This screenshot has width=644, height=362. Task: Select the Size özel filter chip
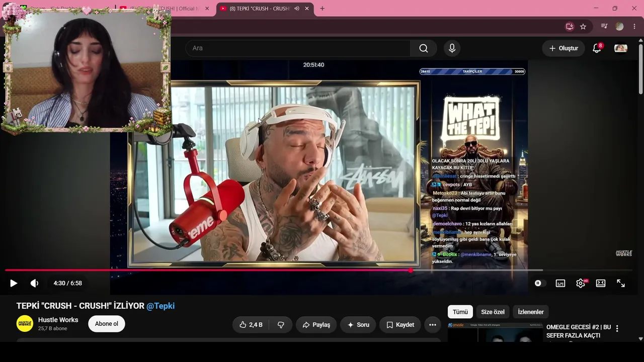point(493,312)
